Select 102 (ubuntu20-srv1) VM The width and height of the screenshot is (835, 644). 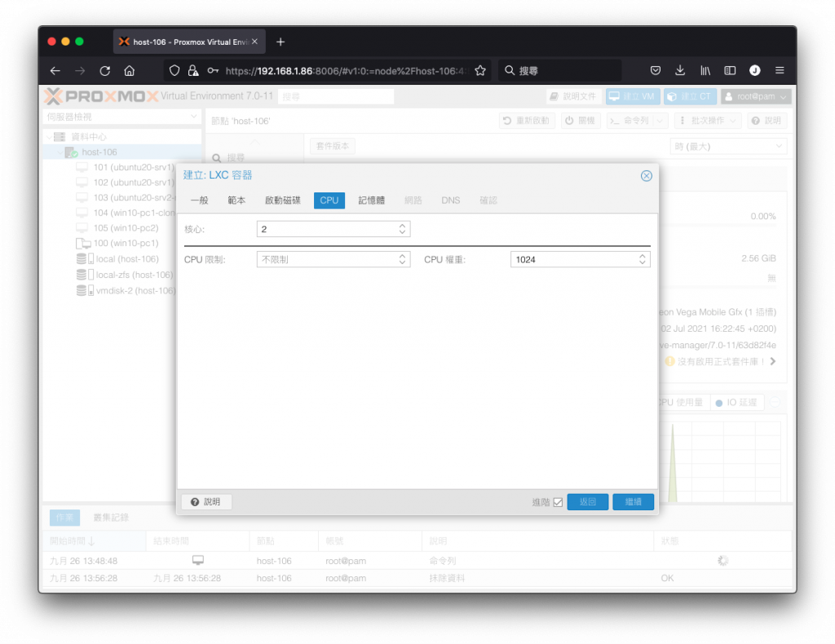(126, 183)
